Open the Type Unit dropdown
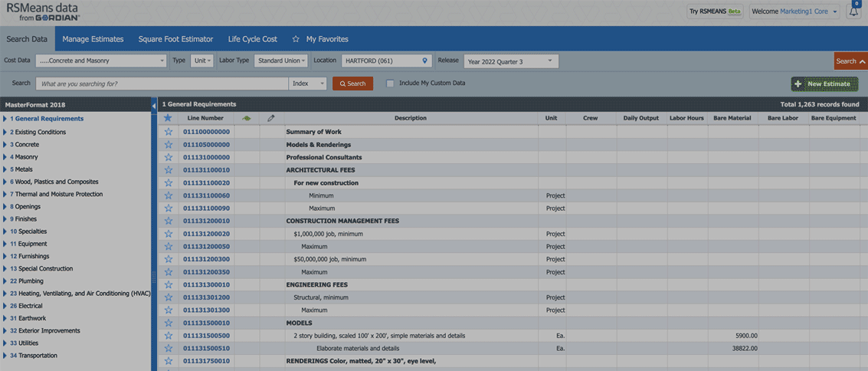 [x=202, y=61]
